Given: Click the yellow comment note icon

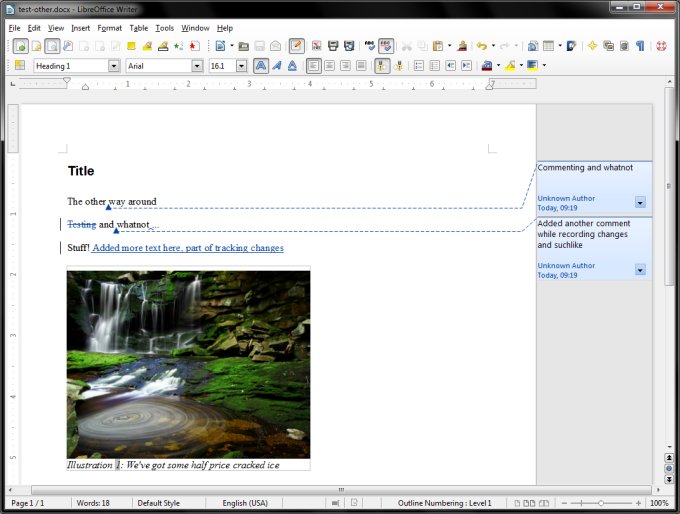Looking at the screenshot, I should click(131, 46).
